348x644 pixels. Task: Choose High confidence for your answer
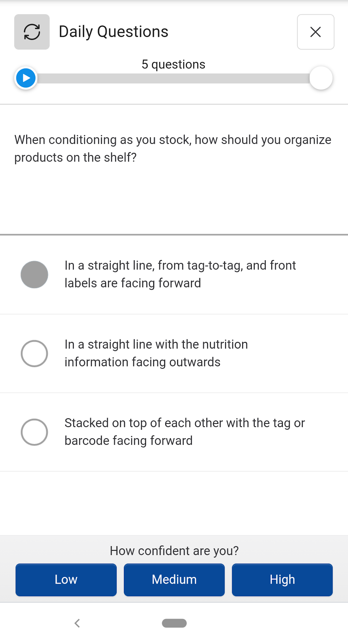tap(282, 580)
